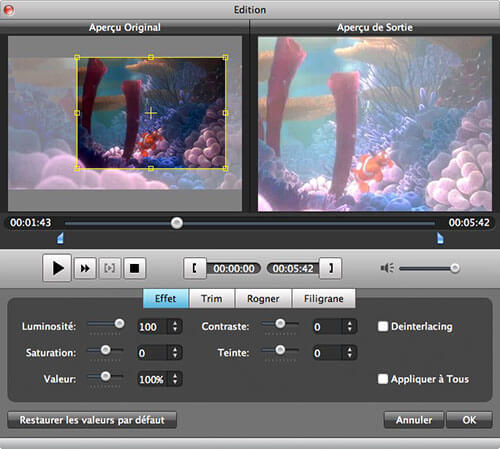This screenshot has width=500, height=449.
Task: Click the Luminosité slider knob
Action: (x=119, y=323)
